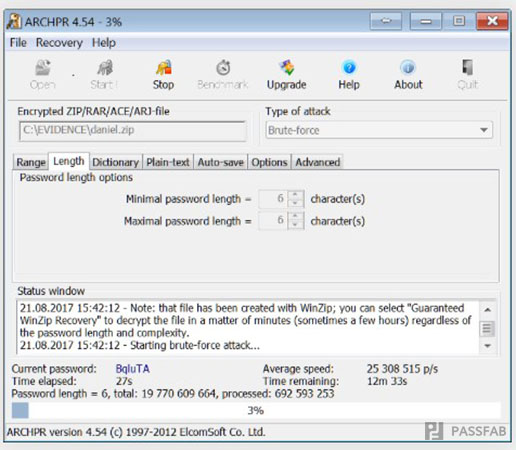Increase maximal password length spinner
Image resolution: width=516 pixels, height=450 pixels.
coord(295,216)
